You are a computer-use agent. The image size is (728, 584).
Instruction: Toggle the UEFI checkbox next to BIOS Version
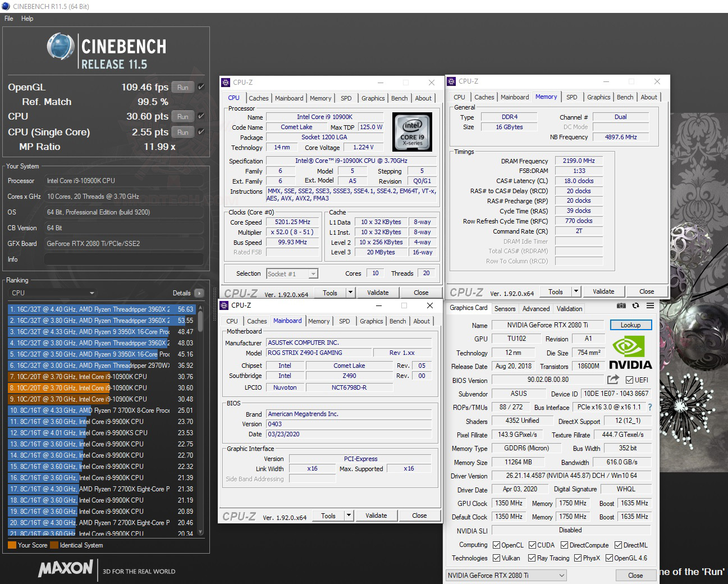630,380
